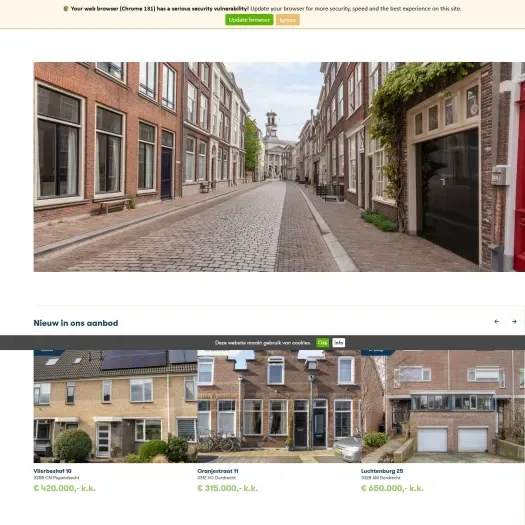Screen dimensions: 525x525
Task: Open the Vlierbeshof 10 house photo
Action: click(x=116, y=406)
